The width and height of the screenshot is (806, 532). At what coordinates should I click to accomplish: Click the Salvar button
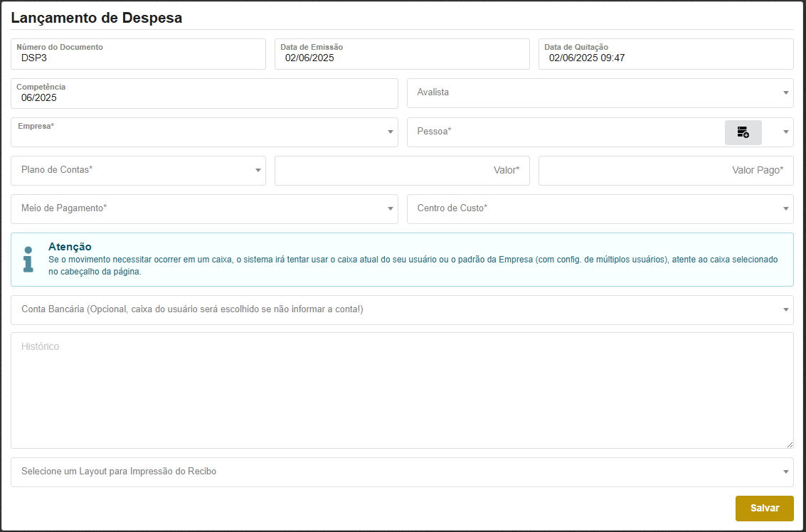(764, 509)
